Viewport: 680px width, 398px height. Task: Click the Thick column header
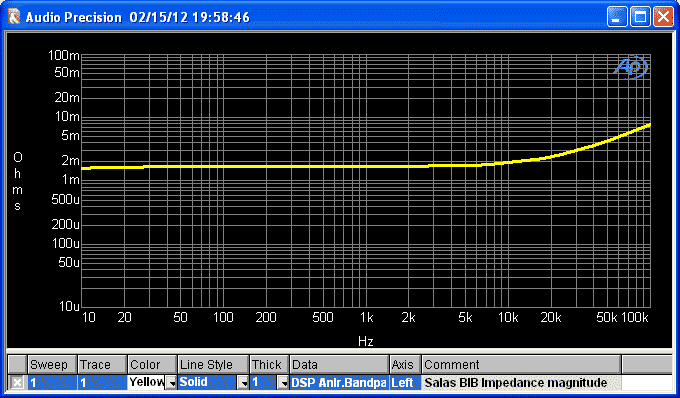click(269, 365)
